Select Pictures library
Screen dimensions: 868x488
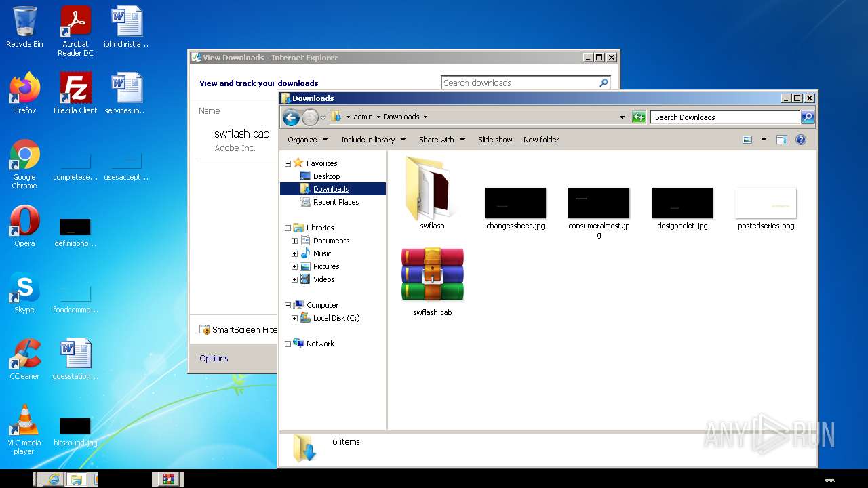point(326,266)
